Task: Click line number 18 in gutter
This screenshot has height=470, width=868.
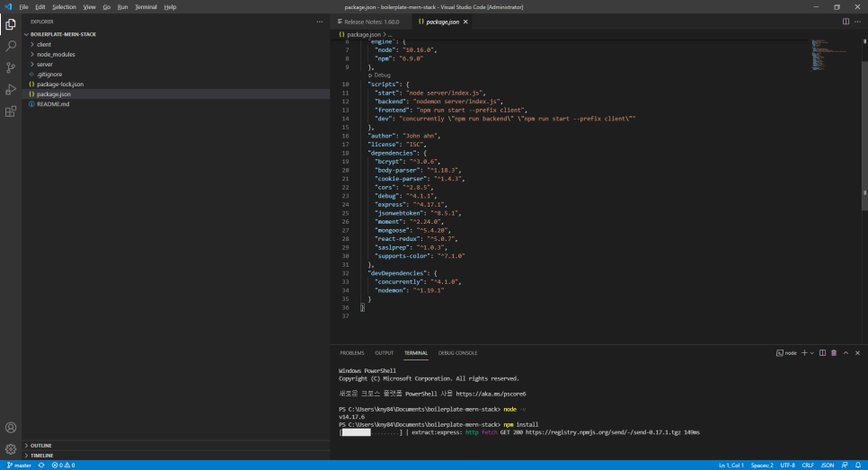Action: coord(345,154)
